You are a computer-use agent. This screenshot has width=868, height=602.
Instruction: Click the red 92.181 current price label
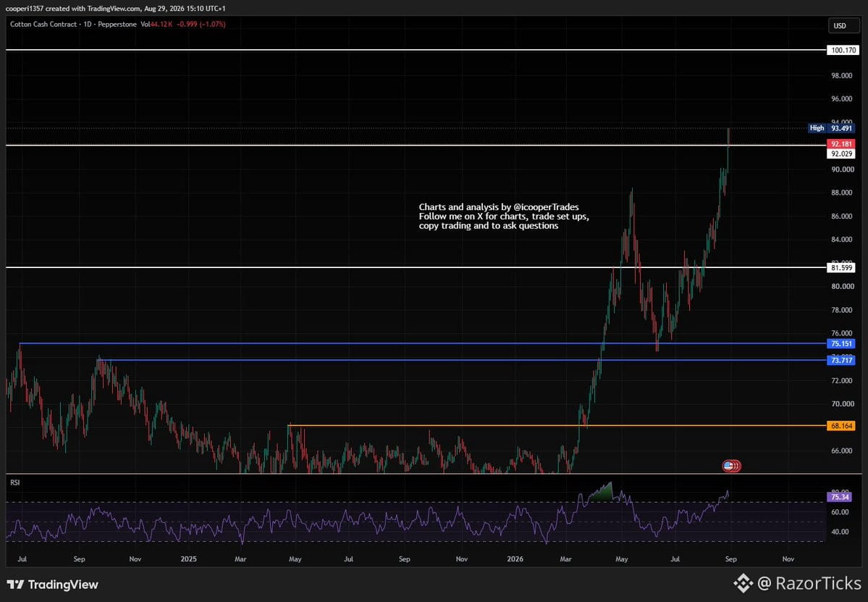[841, 144]
